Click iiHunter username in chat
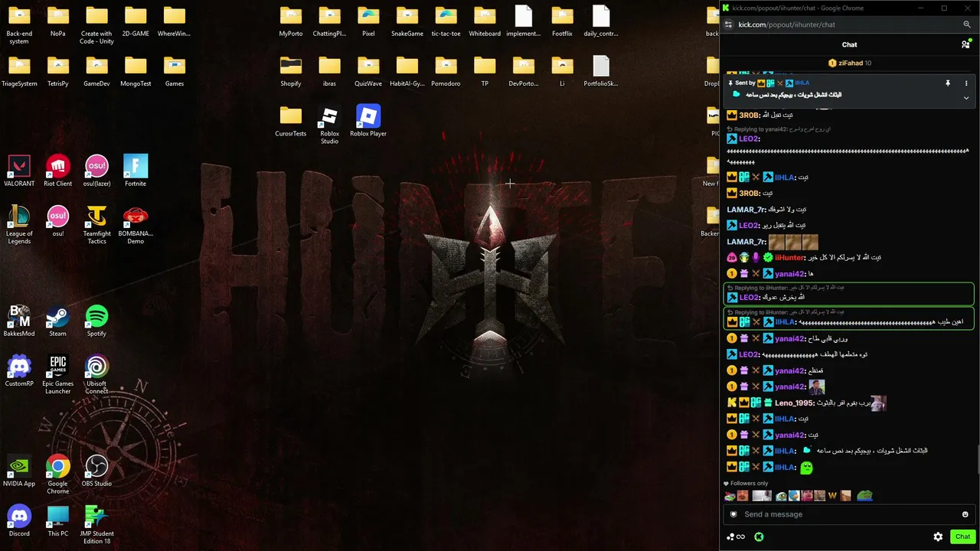 tap(790, 258)
